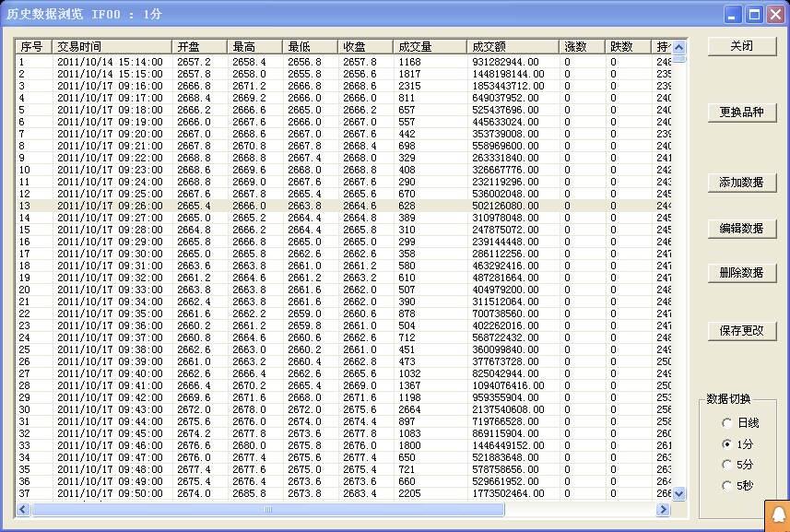Viewport: 790px width, 532px height.
Task: Maximize the 历史数据浏览 window
Action: point(754,14)
